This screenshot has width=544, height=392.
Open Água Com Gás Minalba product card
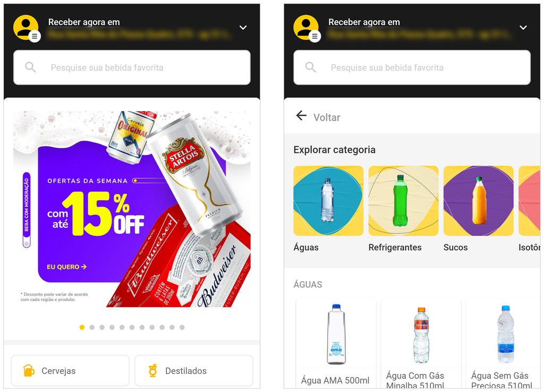tap(421, 343)
